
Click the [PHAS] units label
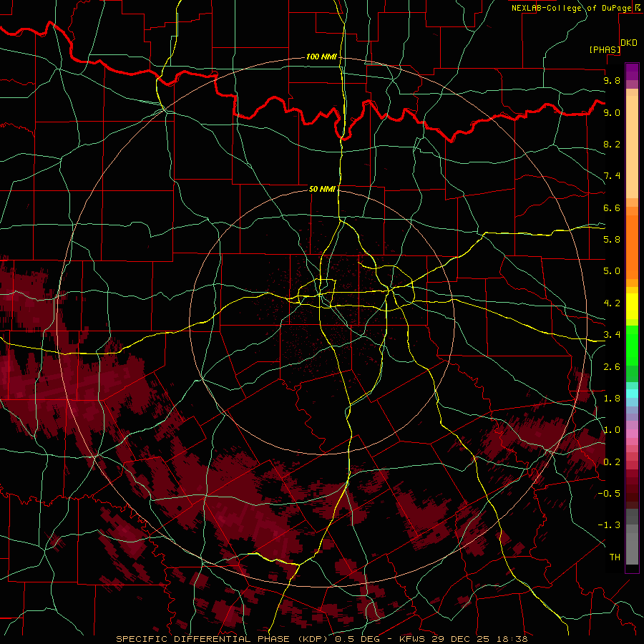point(605,50)
